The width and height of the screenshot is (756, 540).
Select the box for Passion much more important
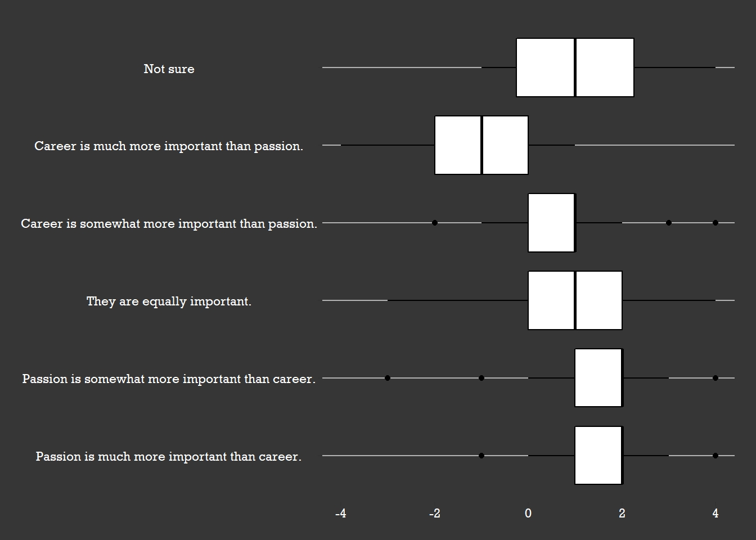tap(598, 456)
